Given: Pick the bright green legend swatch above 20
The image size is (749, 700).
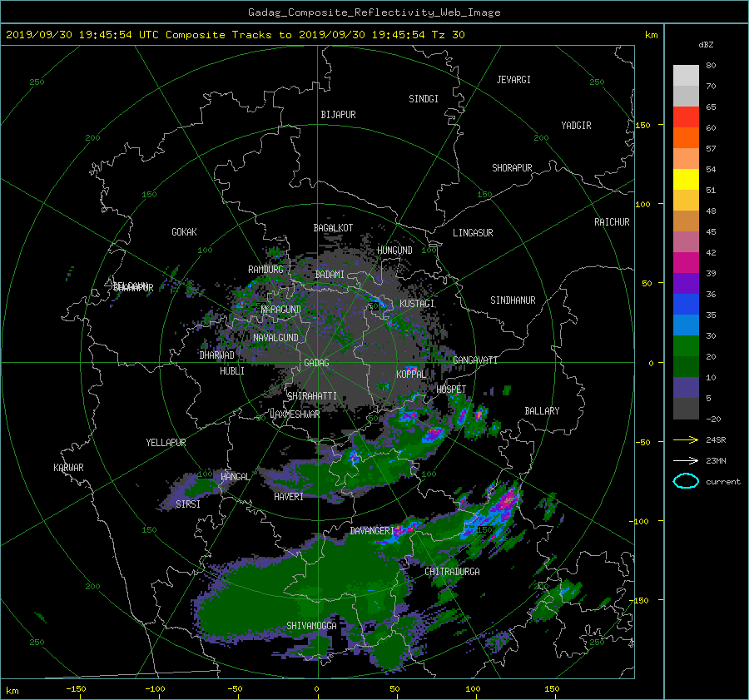Looking at the screenshot, I should [x=686, y=346].
